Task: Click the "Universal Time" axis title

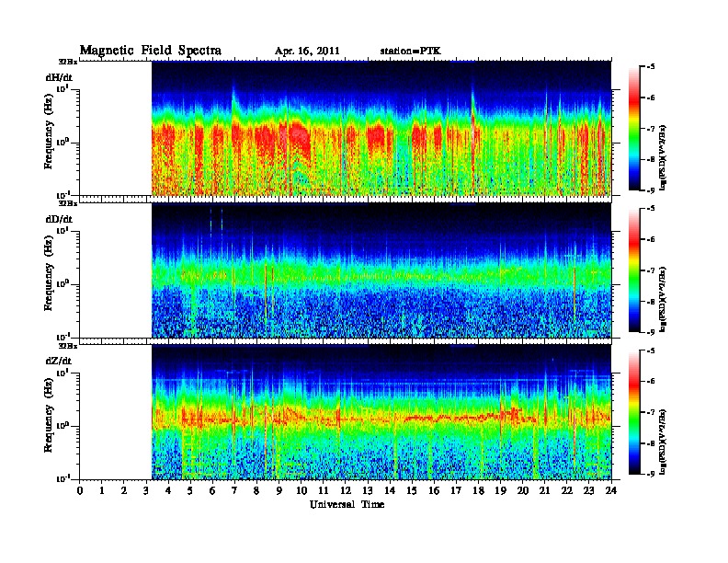Action: pos(347,504)
